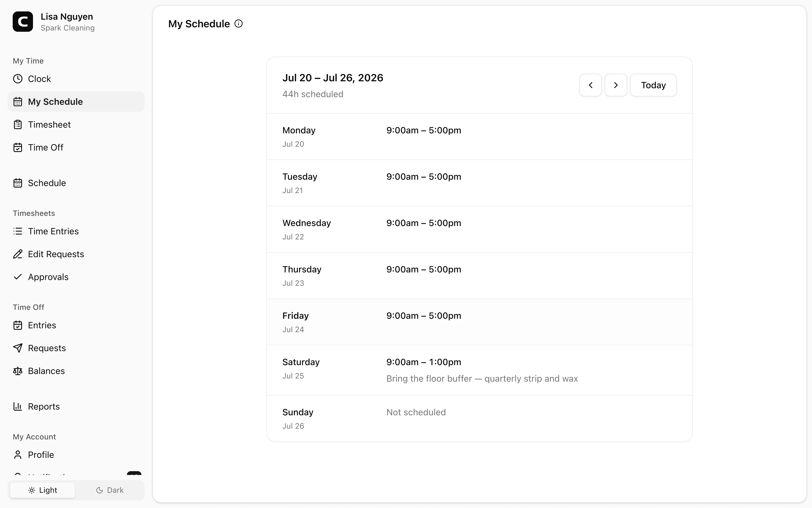Screen dimensions: 812x508
Task: Click the 44h scheduled summary text
Action: click(313, 94)
